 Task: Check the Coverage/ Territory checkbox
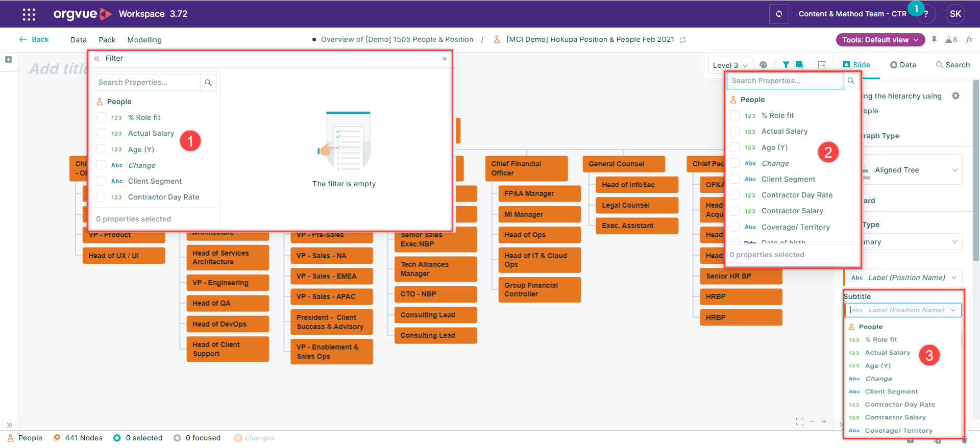click(734, 227)
